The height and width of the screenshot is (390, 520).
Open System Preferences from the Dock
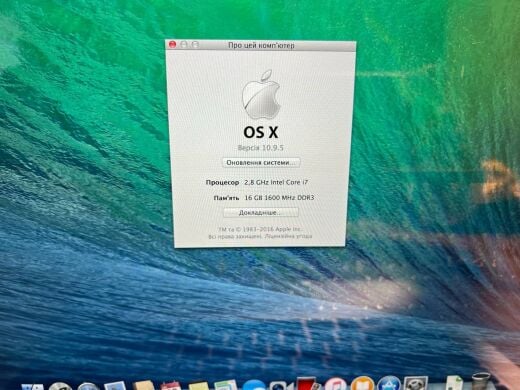point(415,383)
